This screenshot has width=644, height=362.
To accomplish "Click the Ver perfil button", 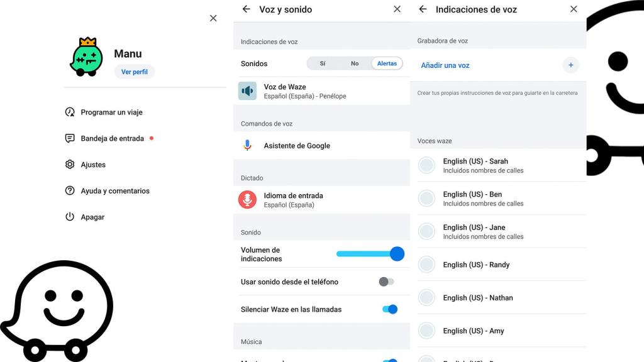I will (x=135, y=72).
